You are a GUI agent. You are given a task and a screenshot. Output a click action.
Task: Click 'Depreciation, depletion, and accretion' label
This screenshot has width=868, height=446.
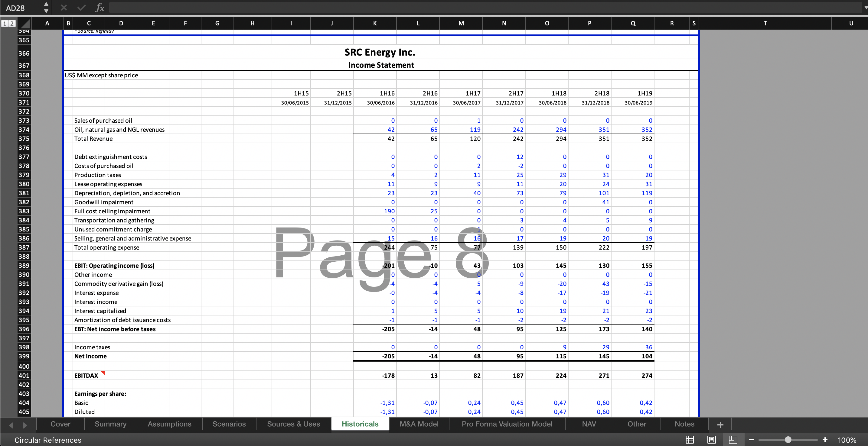pos(127,193)
